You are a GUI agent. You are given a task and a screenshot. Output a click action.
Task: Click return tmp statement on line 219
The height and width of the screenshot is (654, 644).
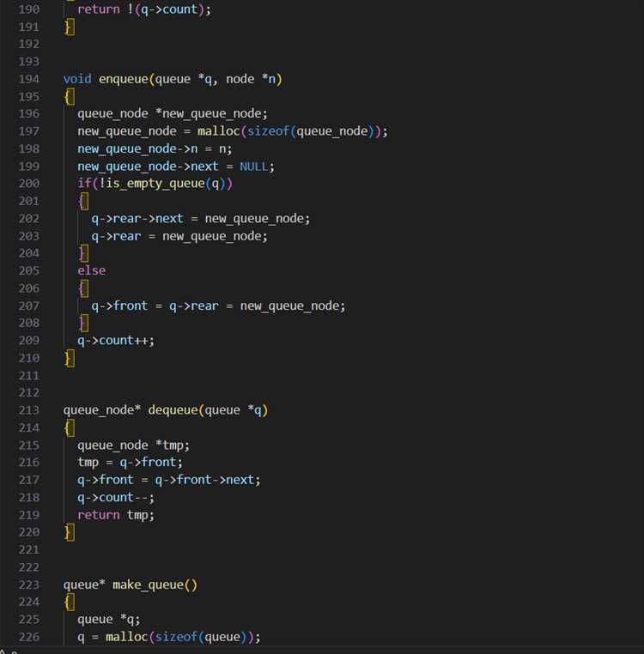pos(116,515)
